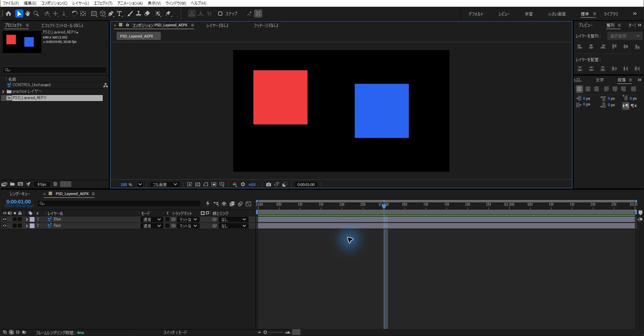Image resolution: width=644 pixels, height=336 pixels.
Task: Select the Horizontal Type tool
Action: 119,14
